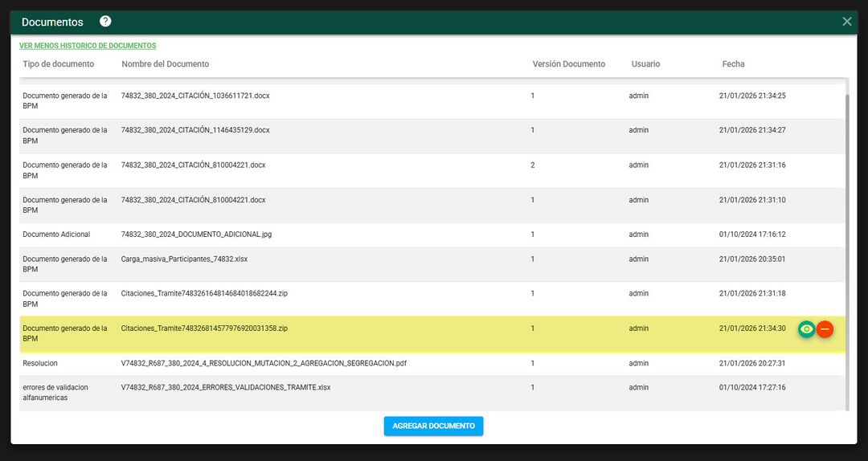The image size is (868, 461).
Task: View the highlighted Citaciones zip document
Action: tap(806, 329)
